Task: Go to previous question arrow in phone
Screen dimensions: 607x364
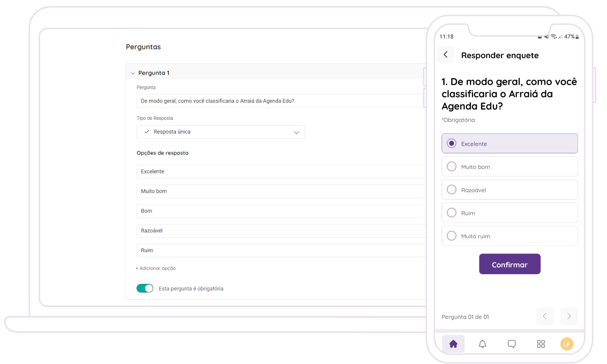Action: click(545, 316)
